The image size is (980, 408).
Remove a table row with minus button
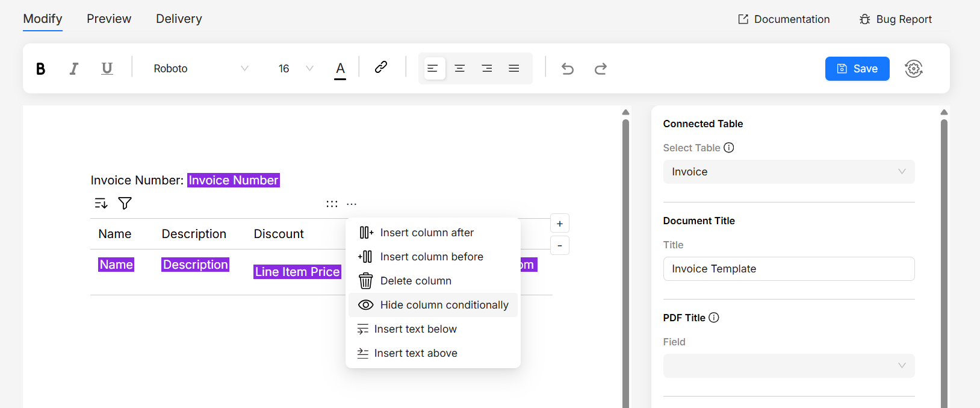[x=560, y=245]
